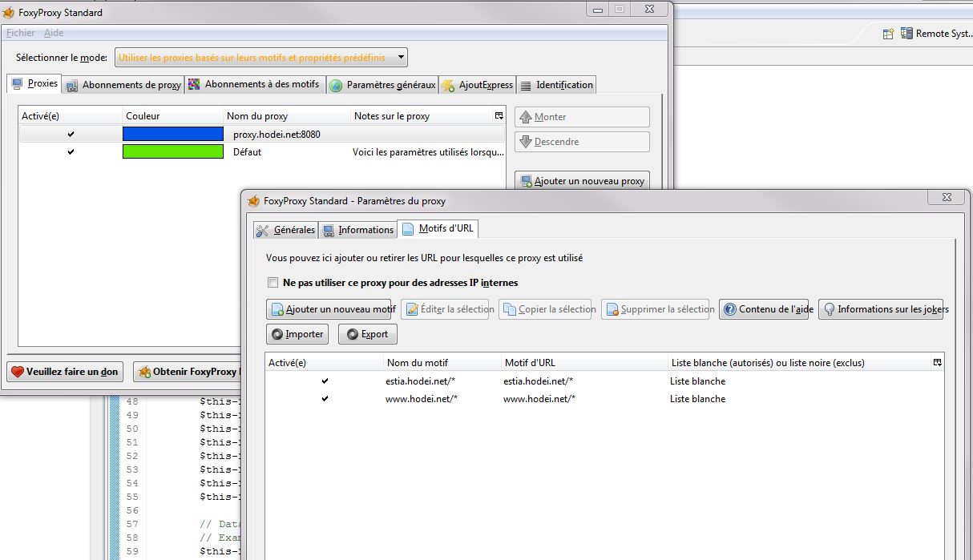Click the help question mark icon
973x560 pixels.
coord(729,309)
